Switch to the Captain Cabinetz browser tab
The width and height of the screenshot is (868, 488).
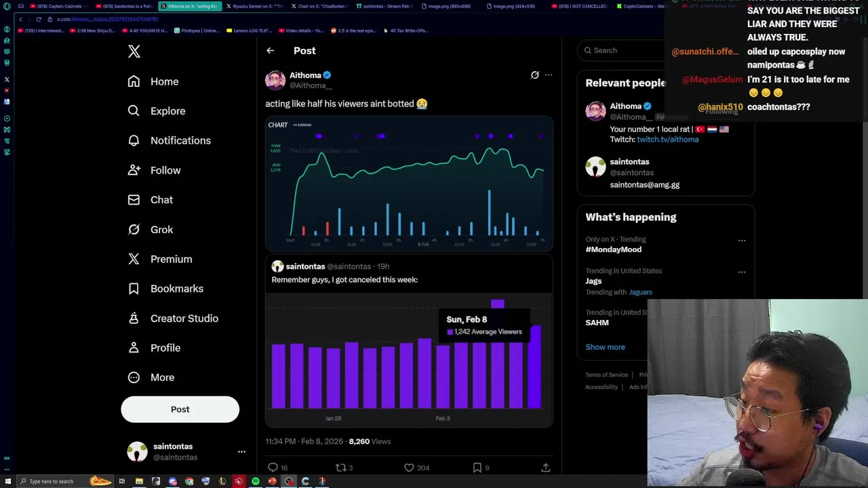59,6
